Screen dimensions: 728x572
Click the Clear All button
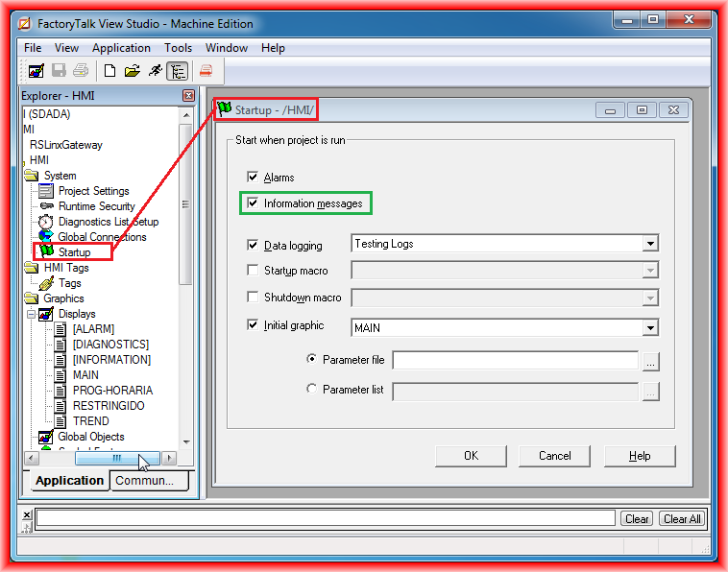(x=682, y=519)
